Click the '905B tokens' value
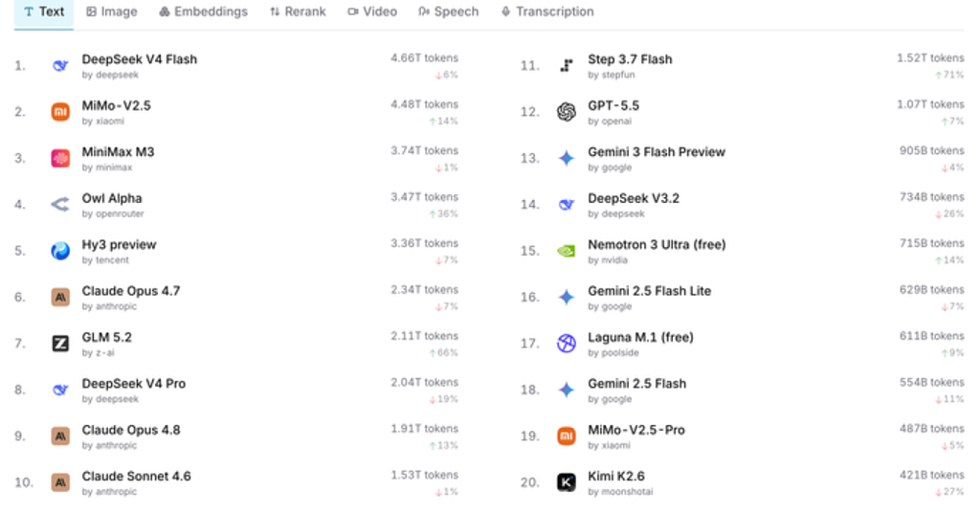The height and width of the screenshot is (514, 980). (x=932, y=150)
